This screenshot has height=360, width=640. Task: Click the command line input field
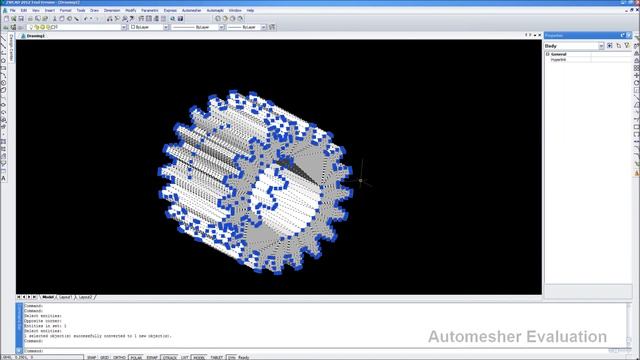324,351
